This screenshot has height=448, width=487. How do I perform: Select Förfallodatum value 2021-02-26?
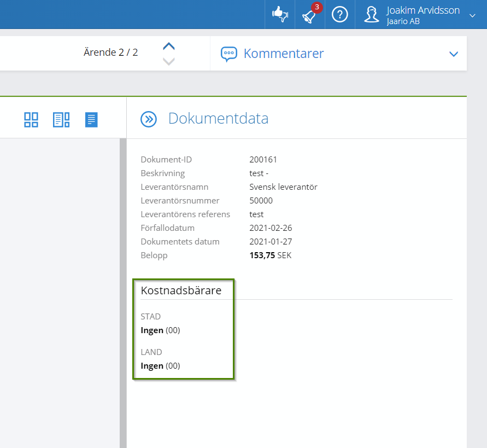(271, 228)
